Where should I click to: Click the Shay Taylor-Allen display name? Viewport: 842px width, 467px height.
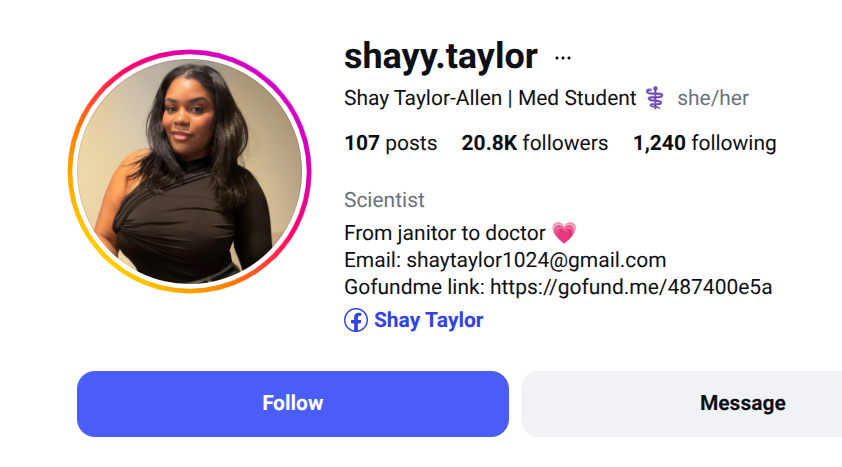pos(423,98)
